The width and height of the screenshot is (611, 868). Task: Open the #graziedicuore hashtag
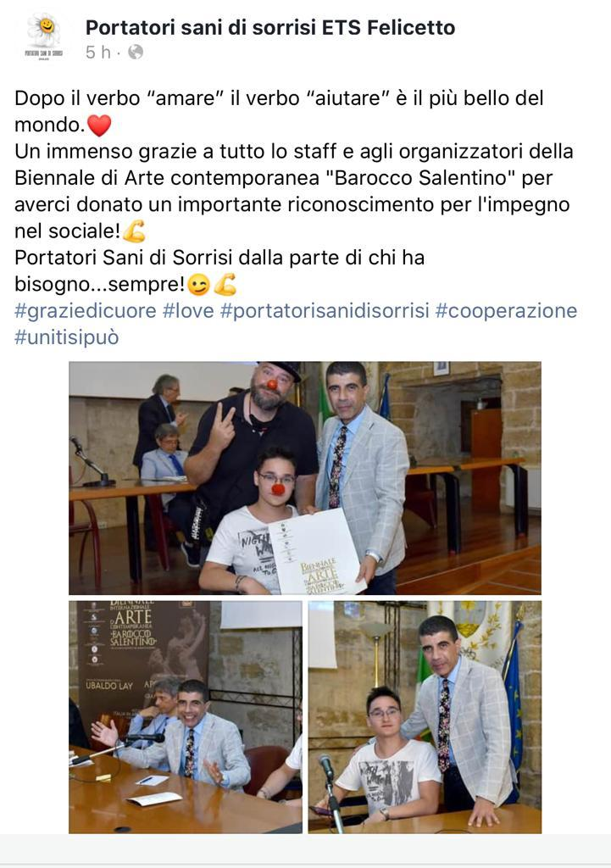86,310
